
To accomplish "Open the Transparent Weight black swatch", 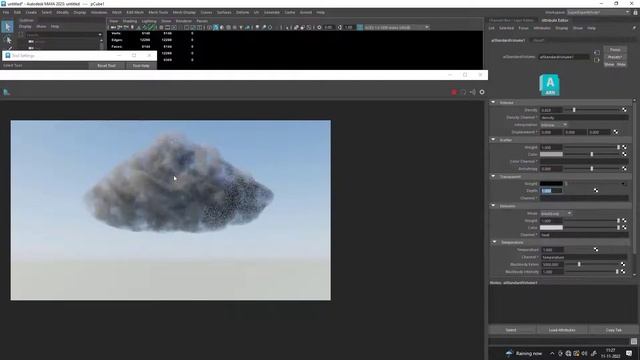I will (551, 183).
